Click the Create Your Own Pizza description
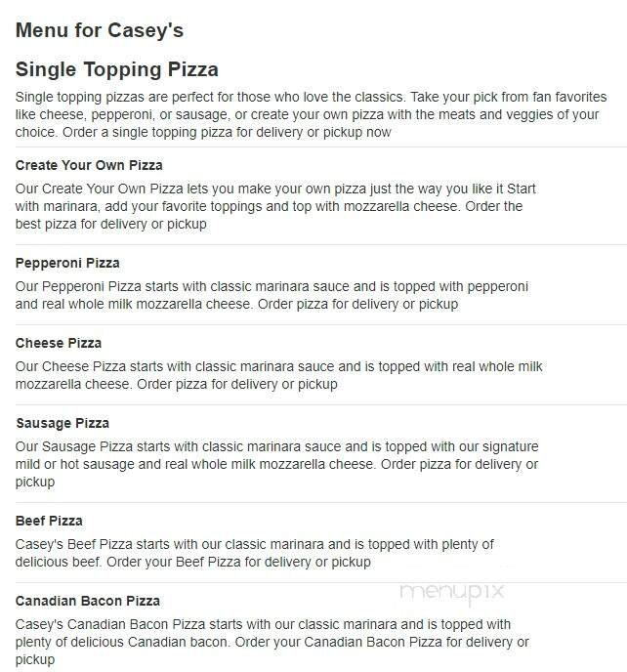 coord(275,206)
